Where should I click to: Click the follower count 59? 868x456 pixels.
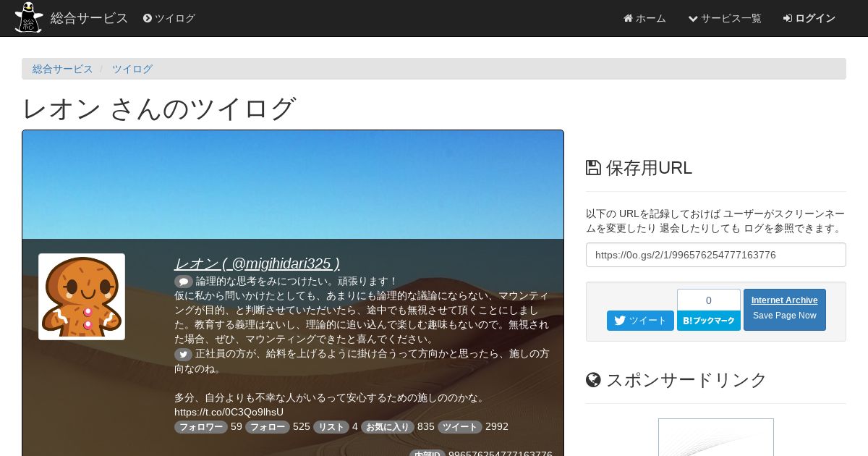click(237, 427)
